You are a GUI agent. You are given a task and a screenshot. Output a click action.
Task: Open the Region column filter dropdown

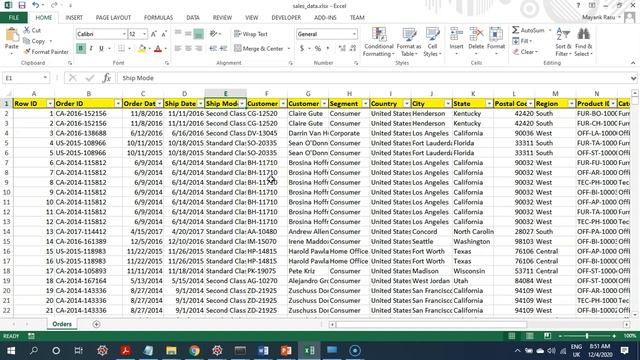(x=571, y=104)
